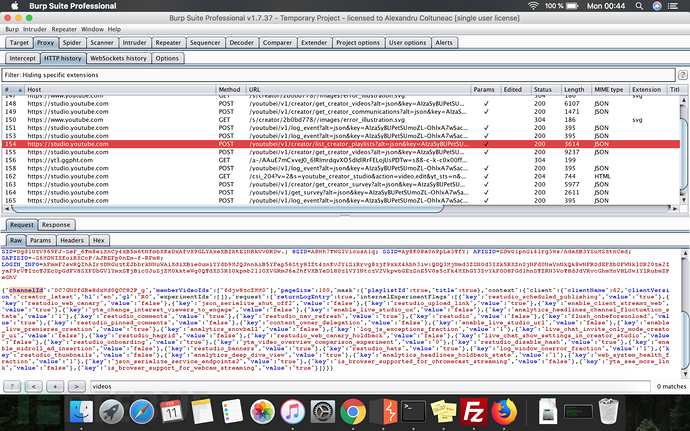The height and width of the screenshot is (431, 690).
Task: Open the User options tab
Action: pos(407,43)
